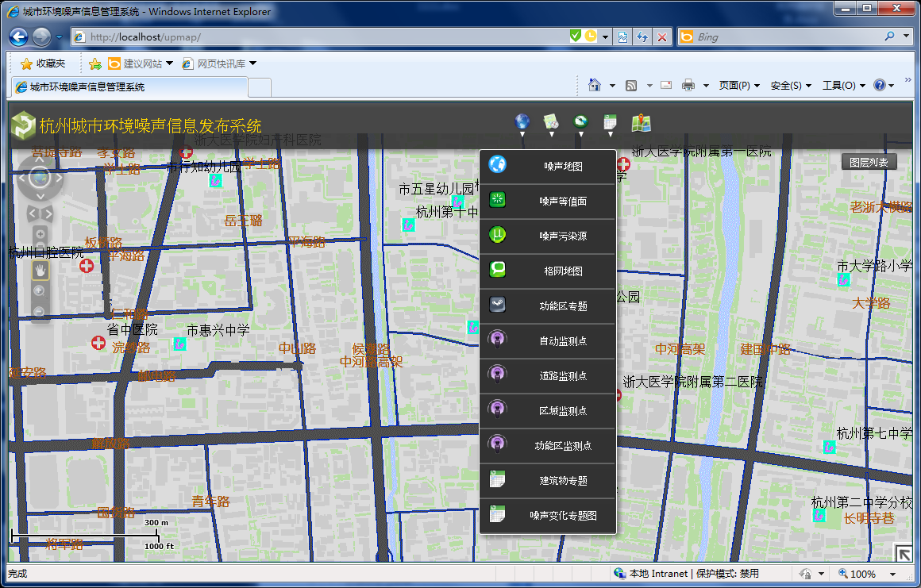The image size is (921, 588).
Task: Select the hand pan tool on the map
Action: (39, 270)
